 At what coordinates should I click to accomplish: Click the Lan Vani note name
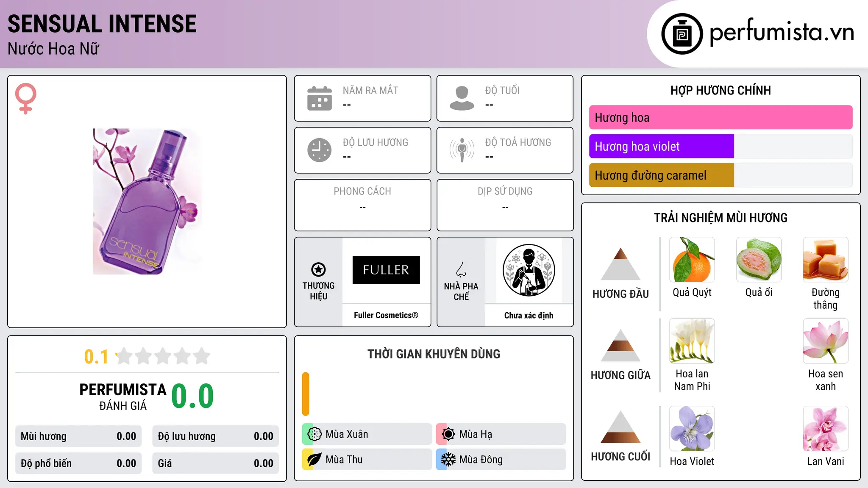click(826, 461)
